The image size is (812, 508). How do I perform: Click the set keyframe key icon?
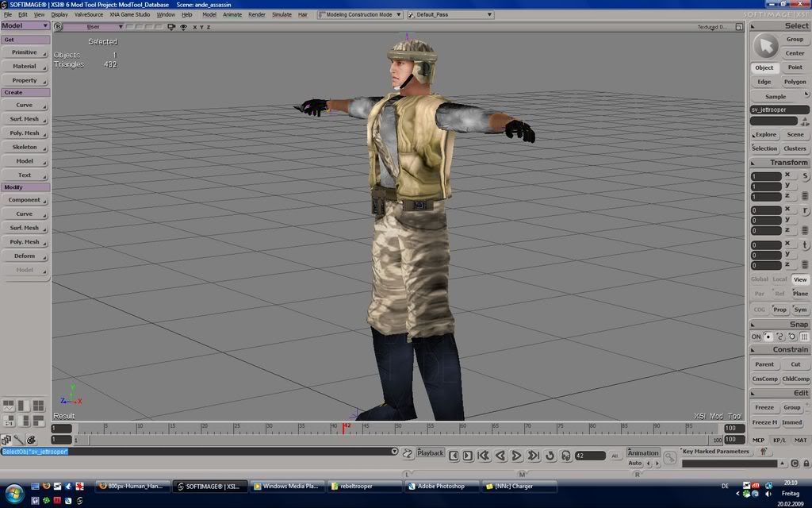coord(669,457)
